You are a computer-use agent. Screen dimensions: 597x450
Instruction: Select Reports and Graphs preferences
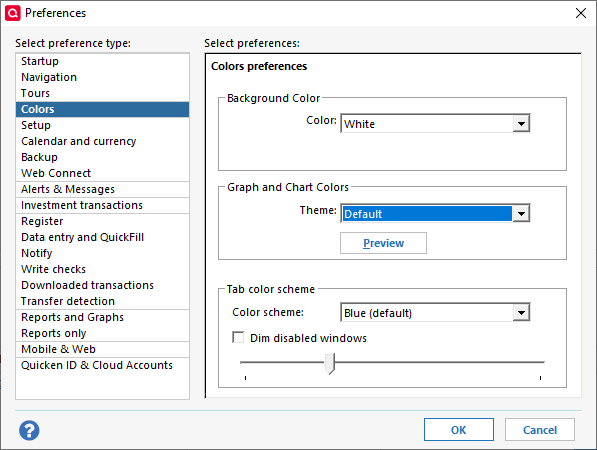[102, 317]
